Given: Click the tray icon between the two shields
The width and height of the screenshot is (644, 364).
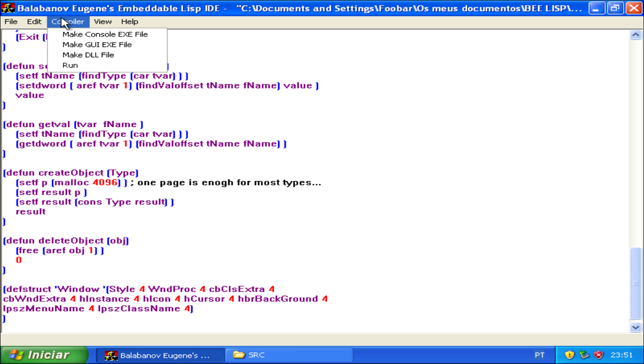Looking at the screenshot, I should [584, 355].
